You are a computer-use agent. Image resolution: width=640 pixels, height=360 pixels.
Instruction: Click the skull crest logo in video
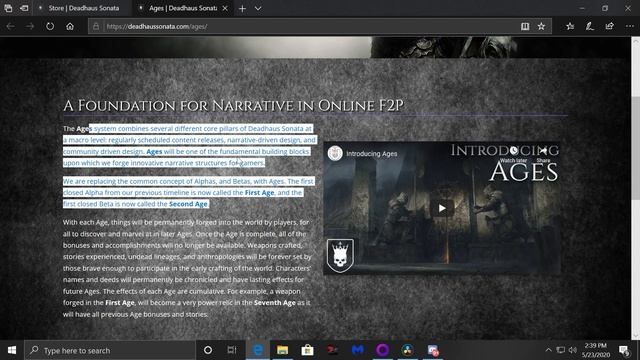340,256
